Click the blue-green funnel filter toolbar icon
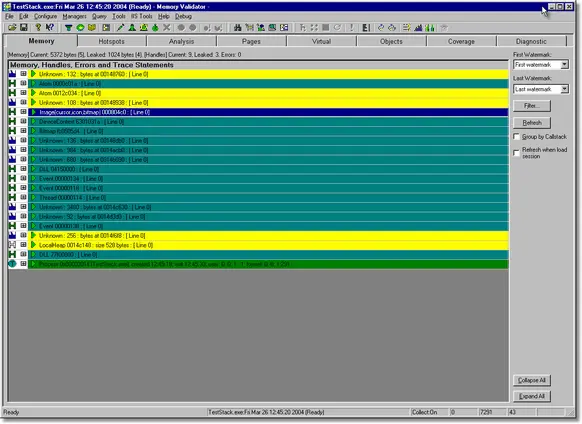 (68, 27)
